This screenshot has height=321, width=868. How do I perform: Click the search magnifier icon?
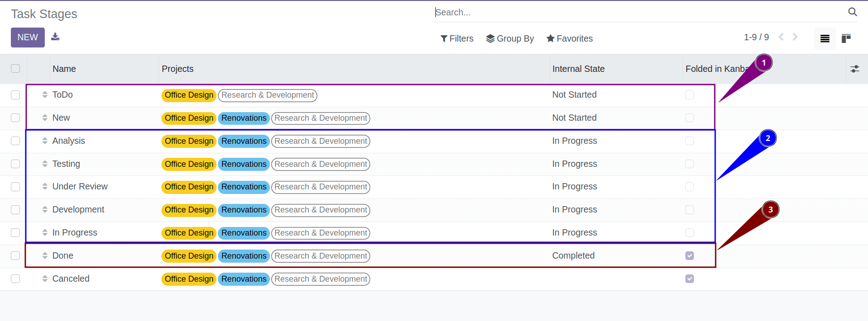pos(853,12)
